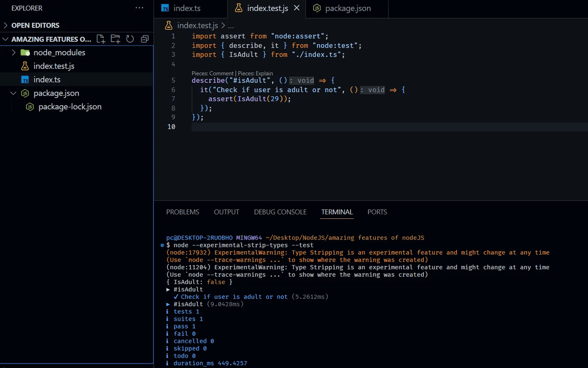Expand the node_modules folder
This screenshot has width=588, height=368.
click(14, 53)
